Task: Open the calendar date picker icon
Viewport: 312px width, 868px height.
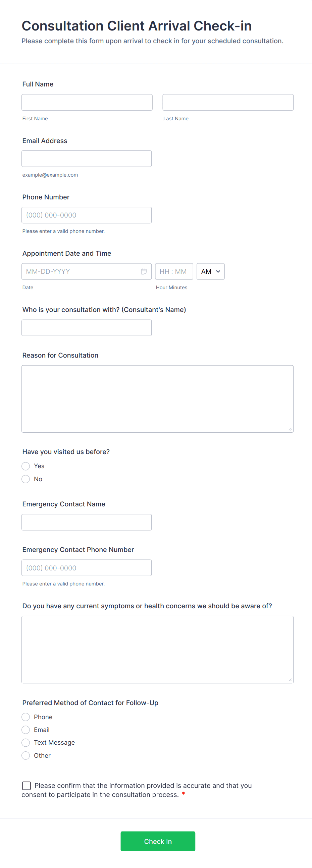Action: (144, 271)
